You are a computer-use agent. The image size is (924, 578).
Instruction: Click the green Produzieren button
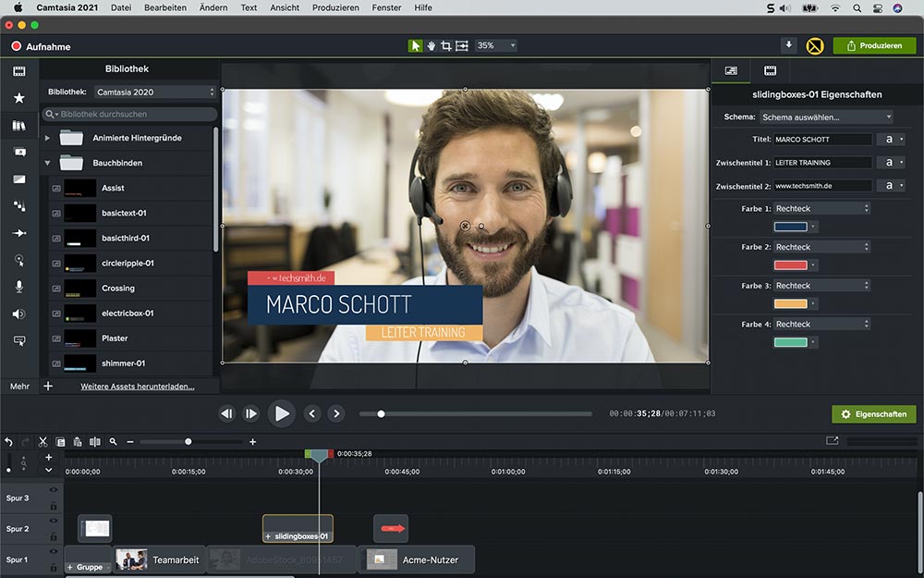coord(874,45)
